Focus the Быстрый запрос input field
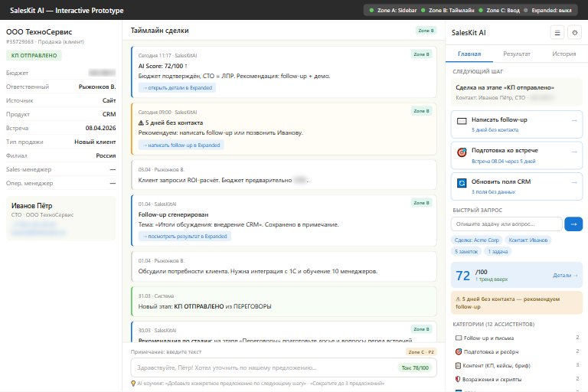 point(506,224)
